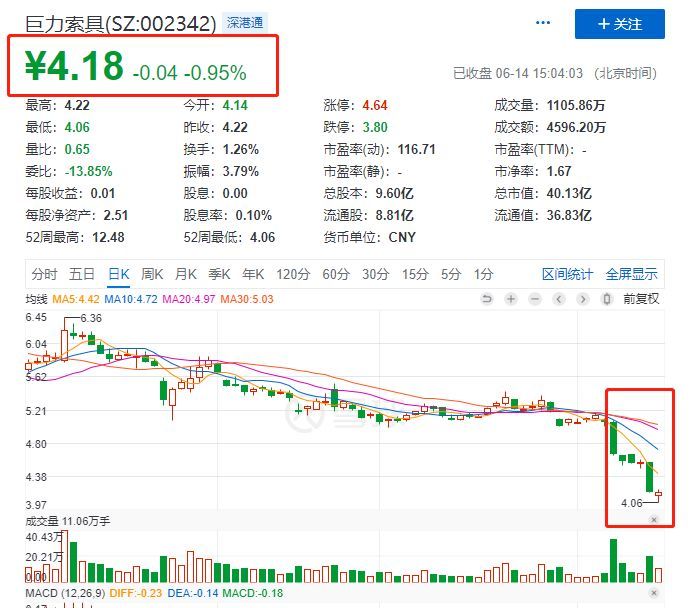Open the three-dot more options menu

[x=542, y=22]
